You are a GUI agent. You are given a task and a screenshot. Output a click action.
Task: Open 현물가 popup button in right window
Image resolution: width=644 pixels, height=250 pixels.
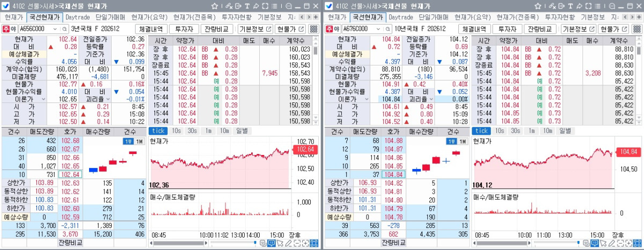[x=613, y=29]
